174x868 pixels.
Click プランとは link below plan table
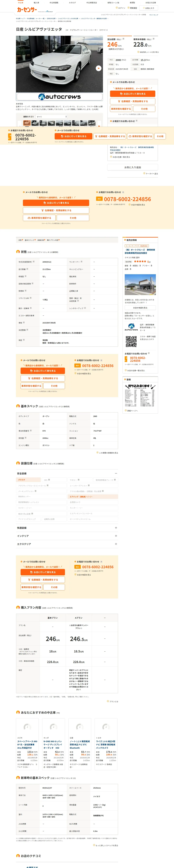[x=113, y=701]
